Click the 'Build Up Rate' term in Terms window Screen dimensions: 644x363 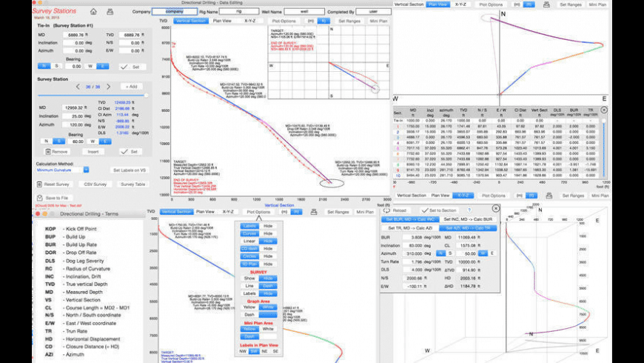click(x=81, y=244)
